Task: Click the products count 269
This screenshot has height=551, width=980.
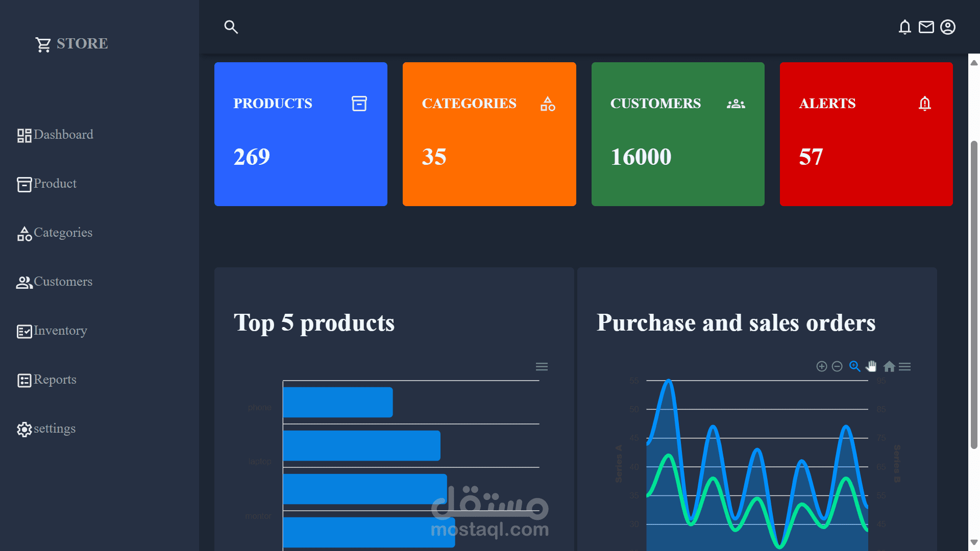Action: click(x=252, y=157)
